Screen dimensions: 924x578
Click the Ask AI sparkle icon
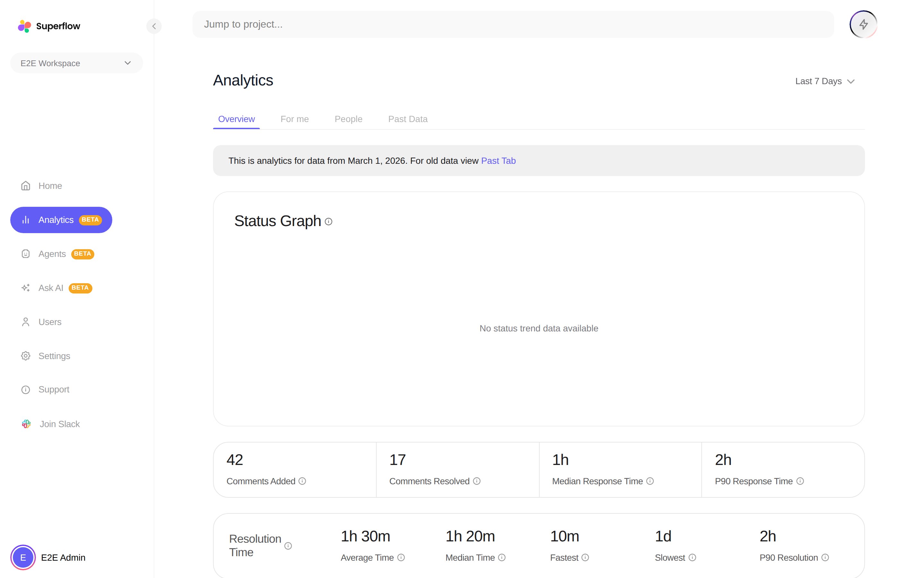pos(26,288)
